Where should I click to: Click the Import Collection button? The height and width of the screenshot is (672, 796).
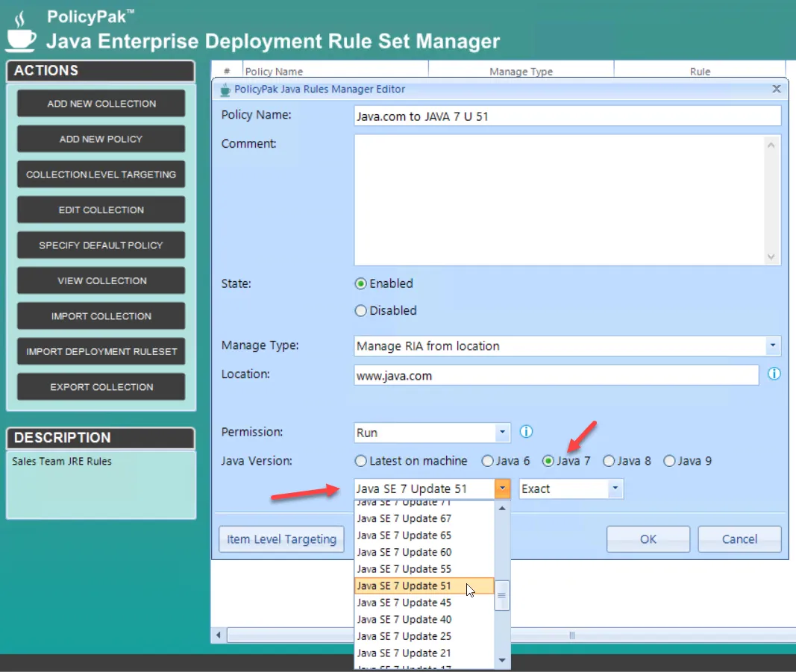101,316
